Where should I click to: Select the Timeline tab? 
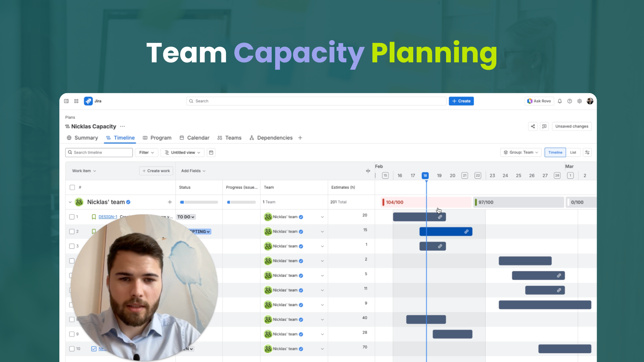[x=120, y=138]
